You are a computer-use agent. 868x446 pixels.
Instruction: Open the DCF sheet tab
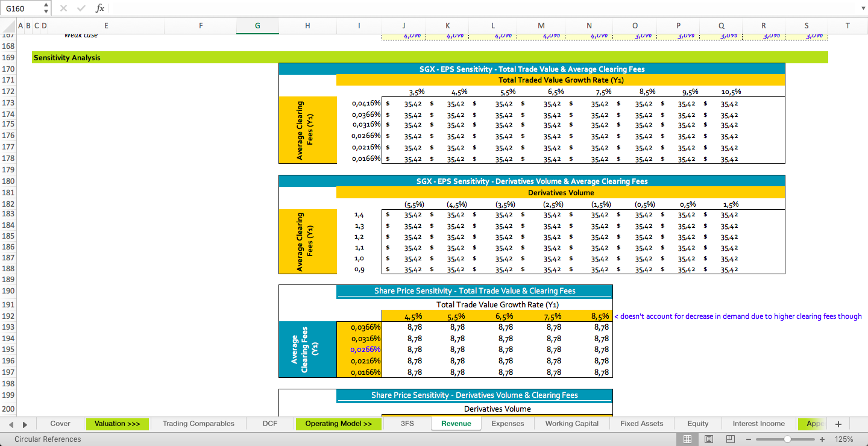270,424
